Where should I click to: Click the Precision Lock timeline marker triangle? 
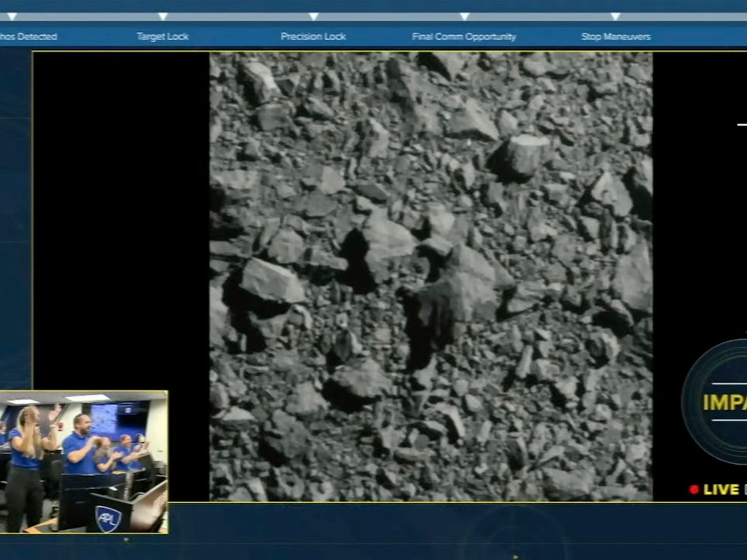pos(313,16)
